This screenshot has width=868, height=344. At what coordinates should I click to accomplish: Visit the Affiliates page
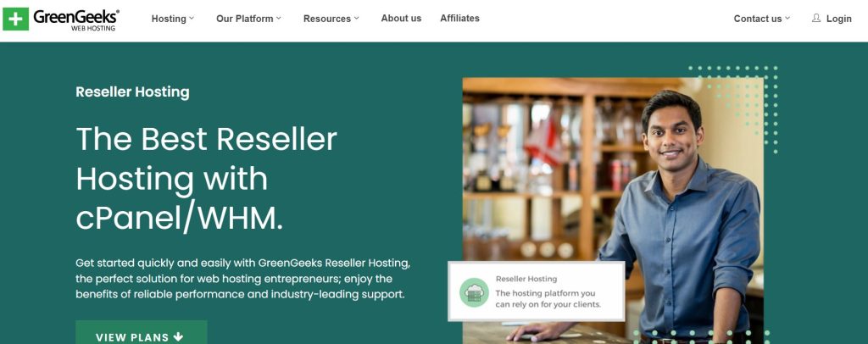click(x=459, y=19)
